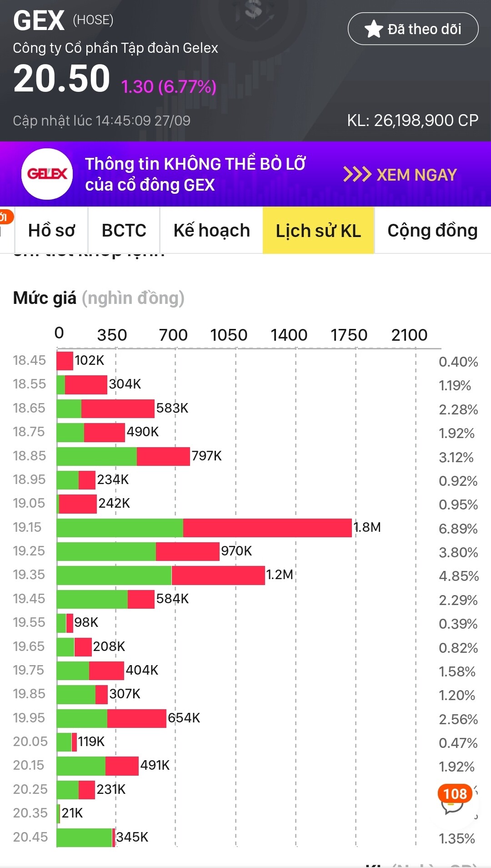The height and width of the screenshot is (868, 491).
Task: Switch to the Hồ sơ tab
Action: 51,230
